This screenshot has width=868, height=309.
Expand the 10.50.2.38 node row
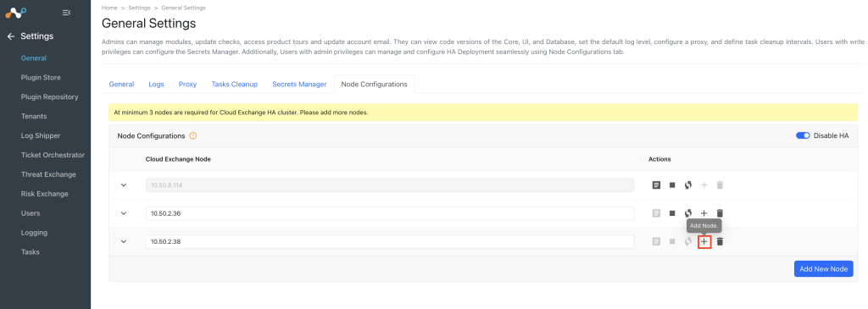[124, 241]
